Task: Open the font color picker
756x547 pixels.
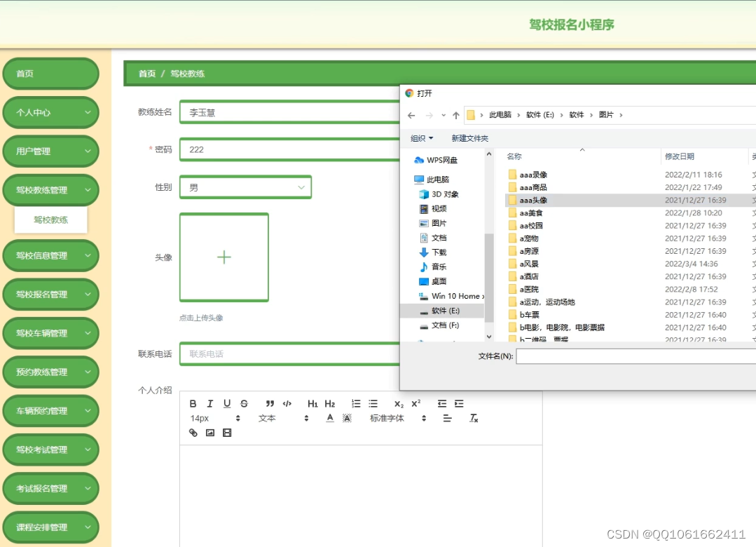Action: 329,418
